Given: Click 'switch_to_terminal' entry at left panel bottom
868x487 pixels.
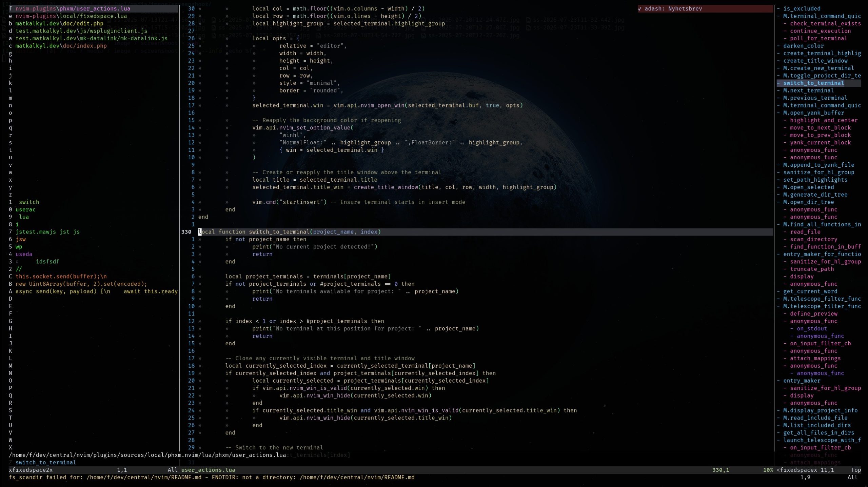Looking at the screenshot, I should [46, 463].
